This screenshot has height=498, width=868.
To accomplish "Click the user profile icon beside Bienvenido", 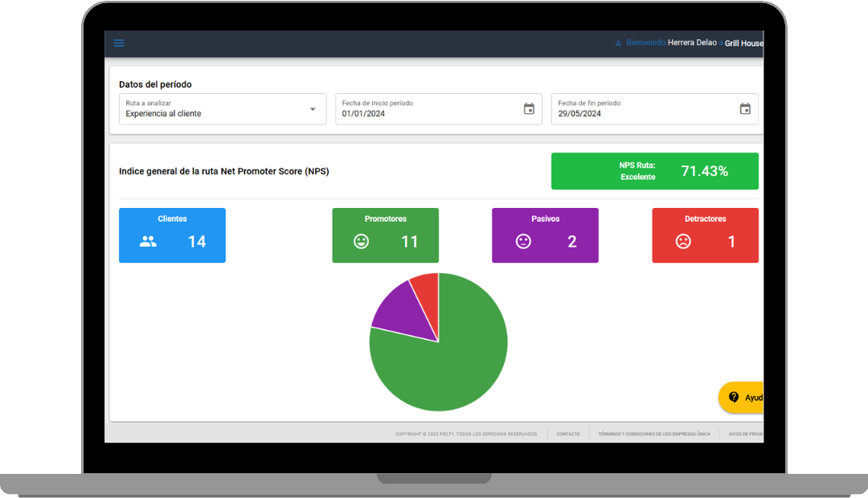I will coord(618,43).
